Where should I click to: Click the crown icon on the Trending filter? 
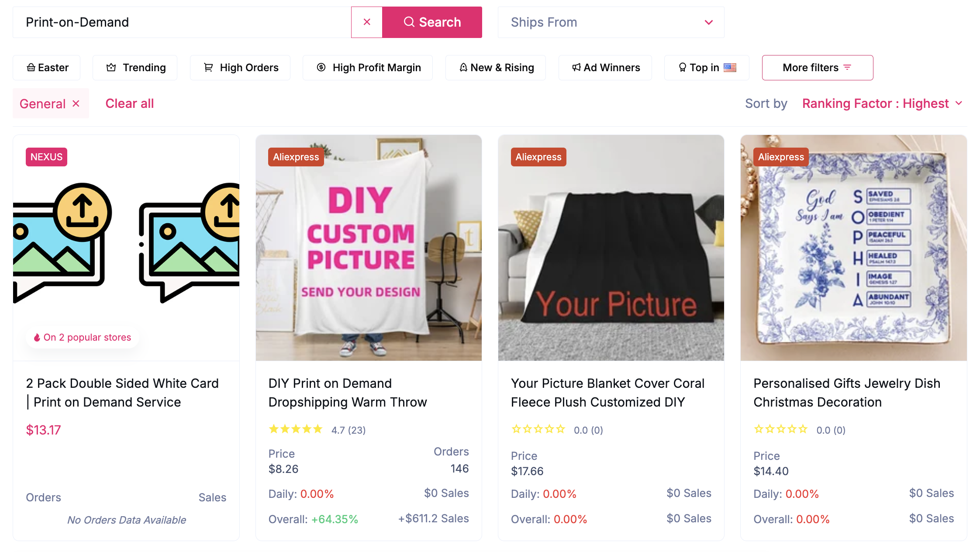point(111,67)
